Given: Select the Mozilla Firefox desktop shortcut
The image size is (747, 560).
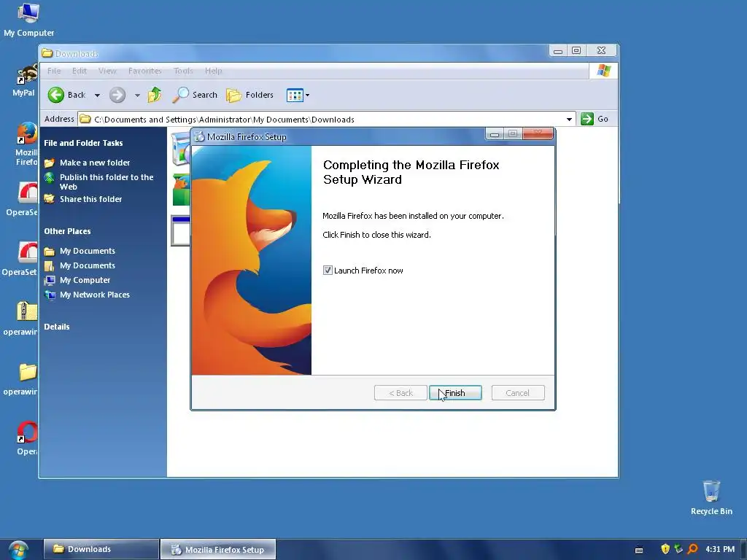Looking at the screenshot, I should tap(27, 144).
